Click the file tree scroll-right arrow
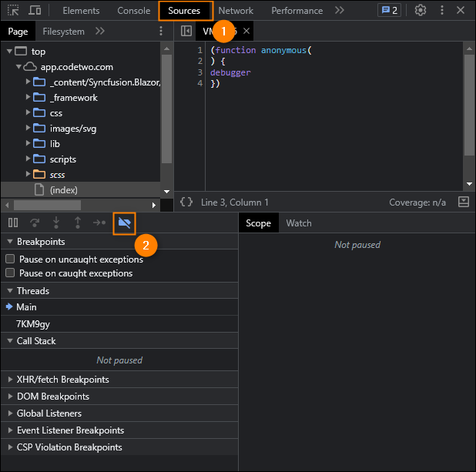476x472 pixels. tap(154, 205)
